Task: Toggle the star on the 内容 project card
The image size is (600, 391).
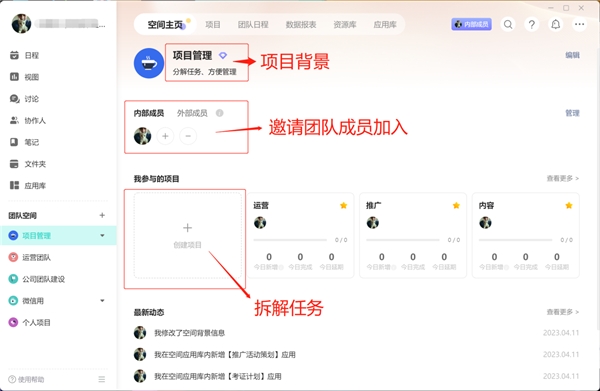Action: pyautogui.click(x=569, y=205)
